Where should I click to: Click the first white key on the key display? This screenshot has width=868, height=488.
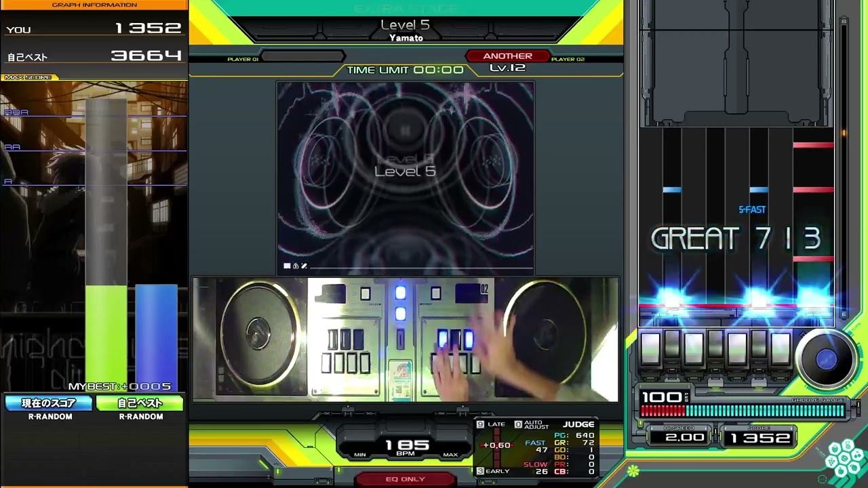[650, 348]
